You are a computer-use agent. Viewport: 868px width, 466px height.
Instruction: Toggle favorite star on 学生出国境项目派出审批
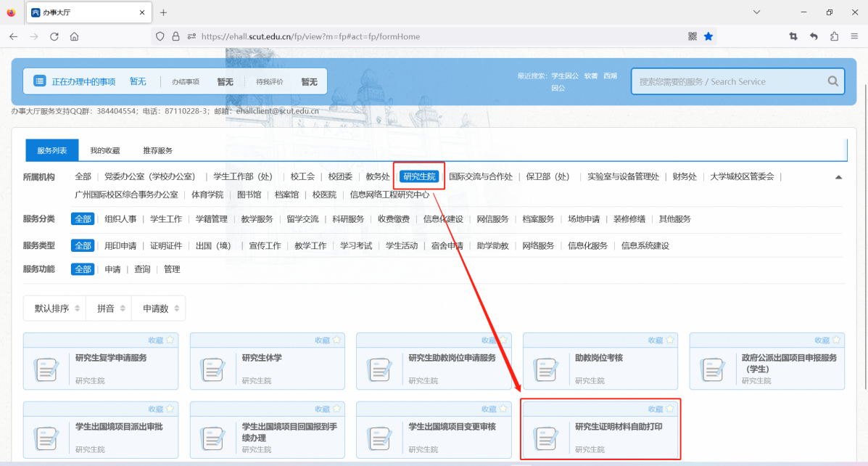[170, 409]
